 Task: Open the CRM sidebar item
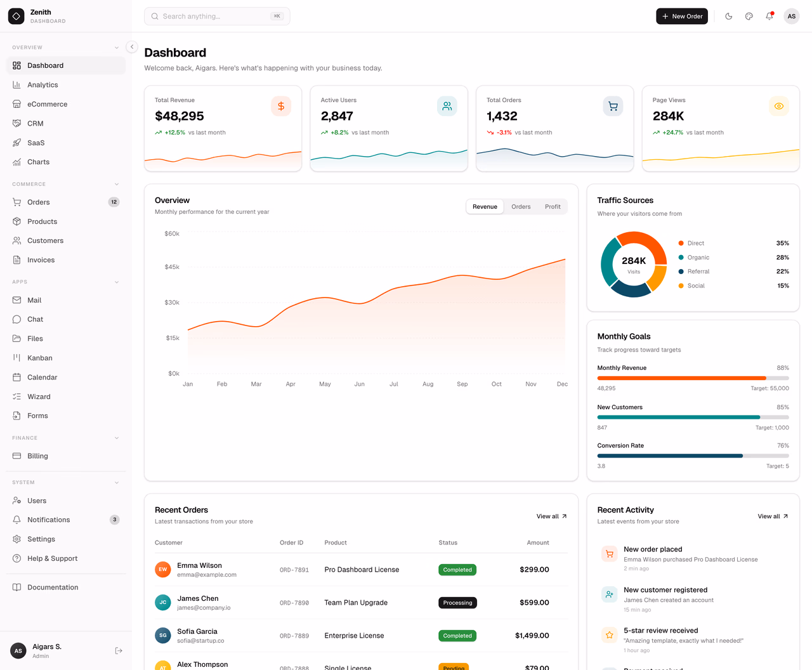pos(66,124)
